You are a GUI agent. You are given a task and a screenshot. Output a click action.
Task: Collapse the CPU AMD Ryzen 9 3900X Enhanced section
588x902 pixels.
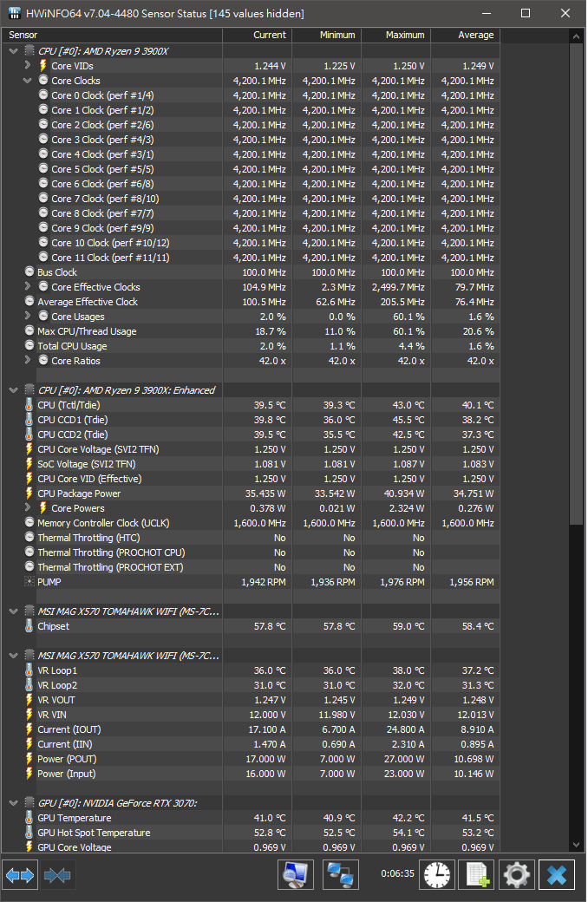coord(13,390)
